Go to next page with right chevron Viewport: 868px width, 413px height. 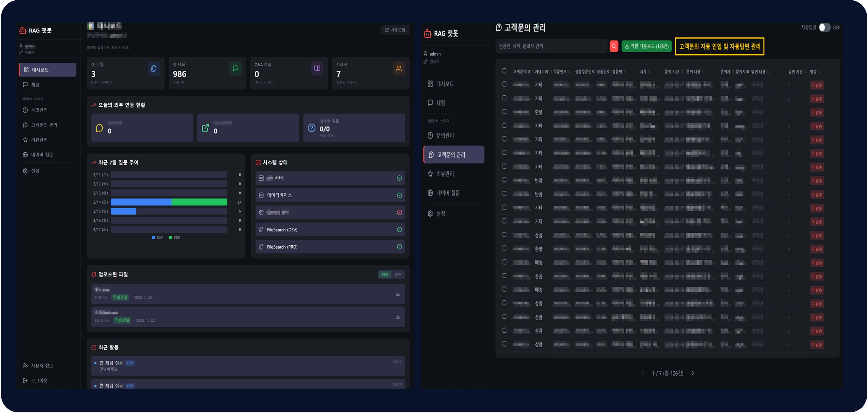click(x=693, y=374)
